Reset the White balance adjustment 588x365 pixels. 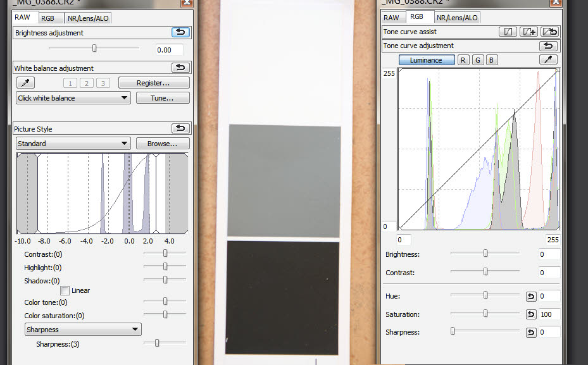[x=180, y=68]
